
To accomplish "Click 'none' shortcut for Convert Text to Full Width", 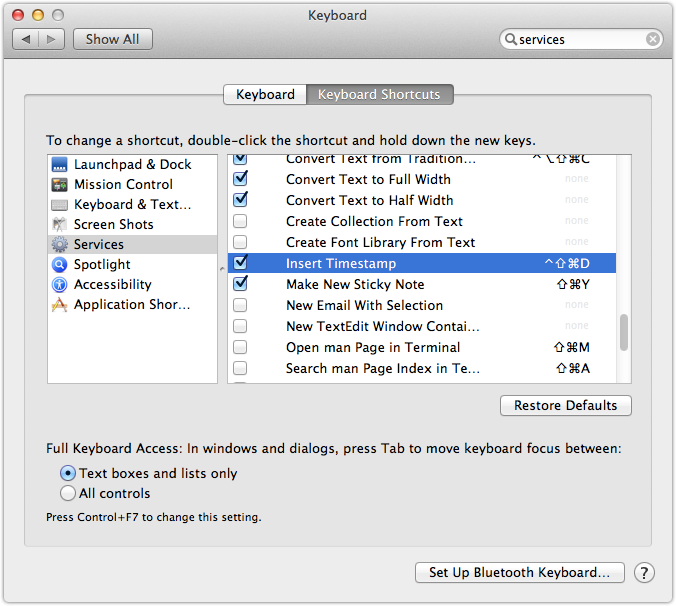I will click(x=577, y=179).
